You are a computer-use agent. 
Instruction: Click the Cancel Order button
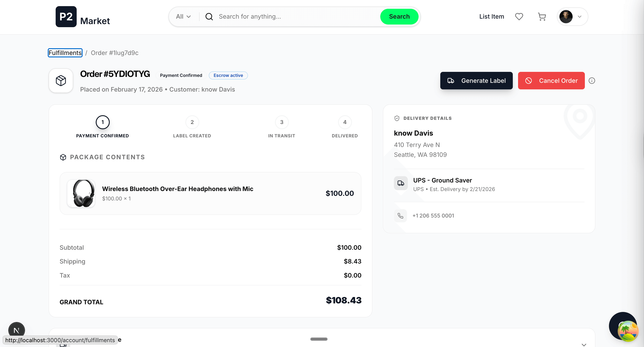click(x=551, y=80)
